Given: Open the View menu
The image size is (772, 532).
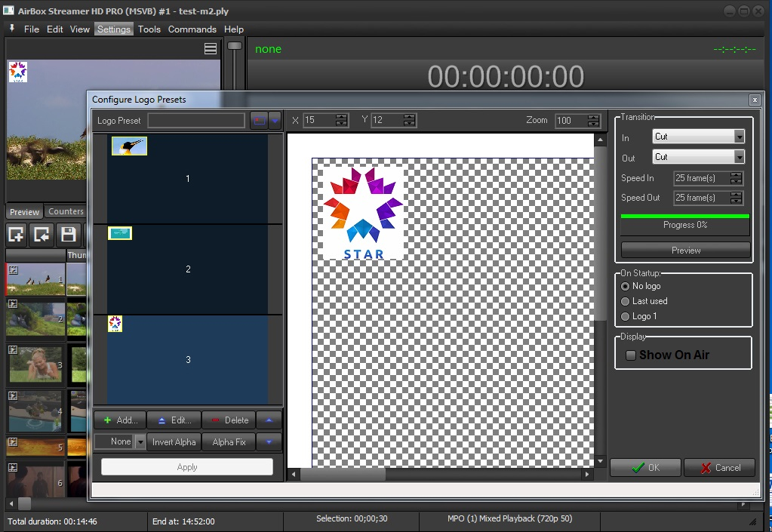Looking at the screenshot, I should click(x=80, y=29).
